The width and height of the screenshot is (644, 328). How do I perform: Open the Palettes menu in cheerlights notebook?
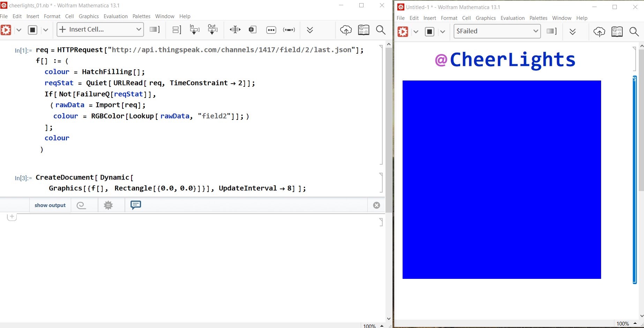coord(141,16)
